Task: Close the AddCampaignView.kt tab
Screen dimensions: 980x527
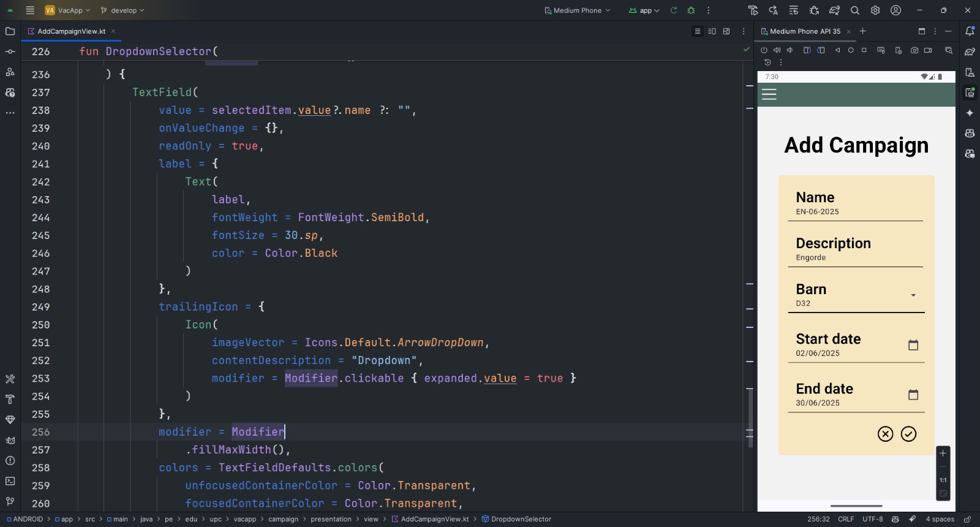Action: (113, 31)
